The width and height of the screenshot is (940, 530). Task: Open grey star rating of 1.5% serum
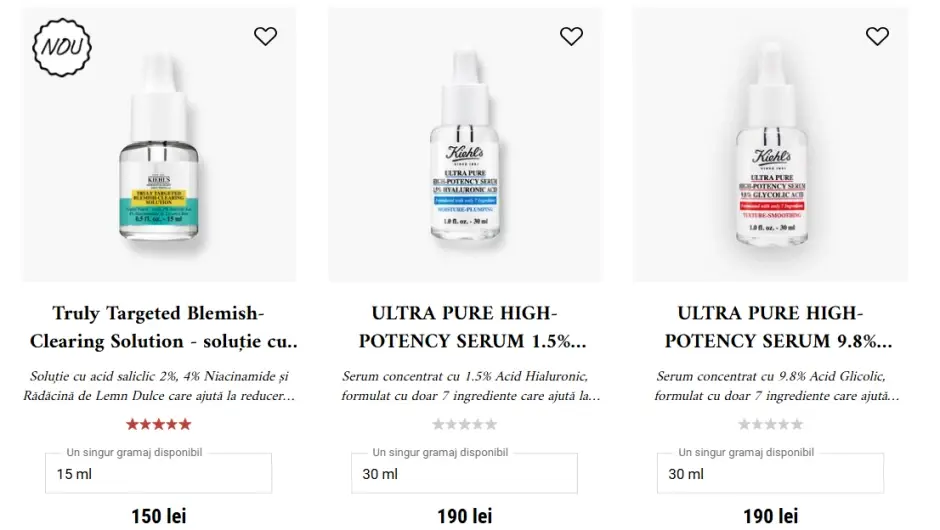(x=465, y=424)
